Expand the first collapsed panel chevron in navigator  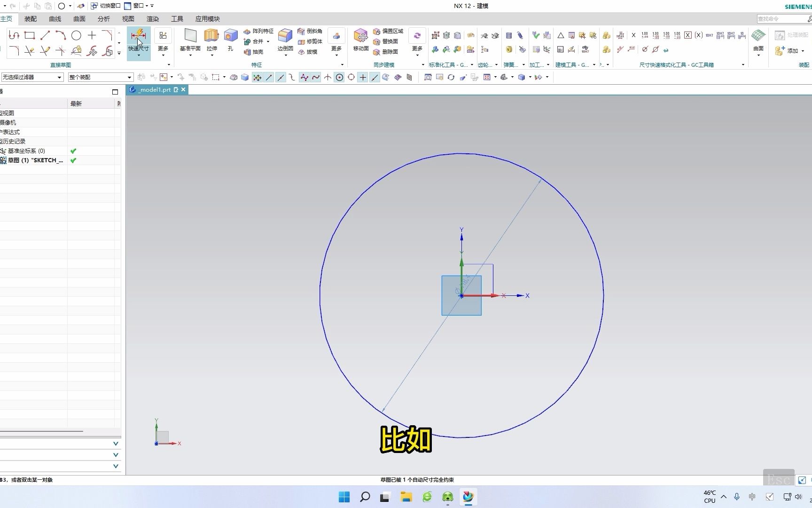(x=116, y=444)
